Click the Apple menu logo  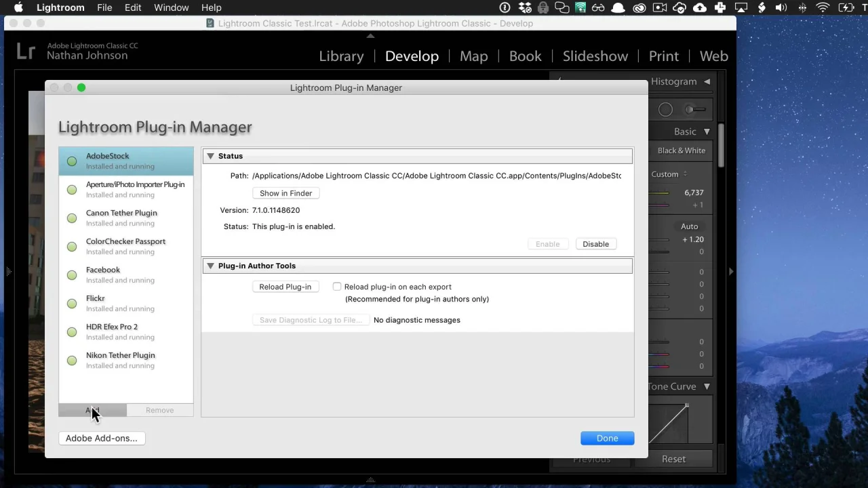point(18,7)
